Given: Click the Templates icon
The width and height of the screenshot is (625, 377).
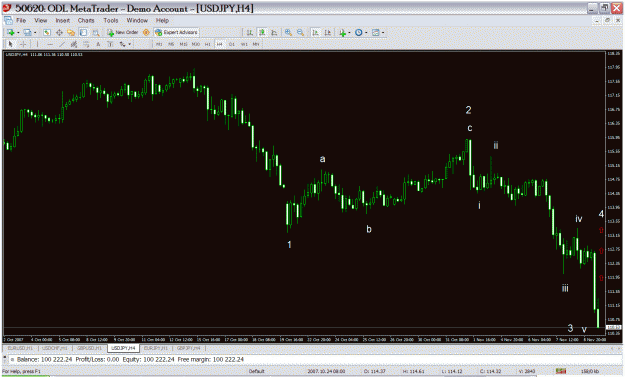Looking at the screenshot, I should 375,33.
